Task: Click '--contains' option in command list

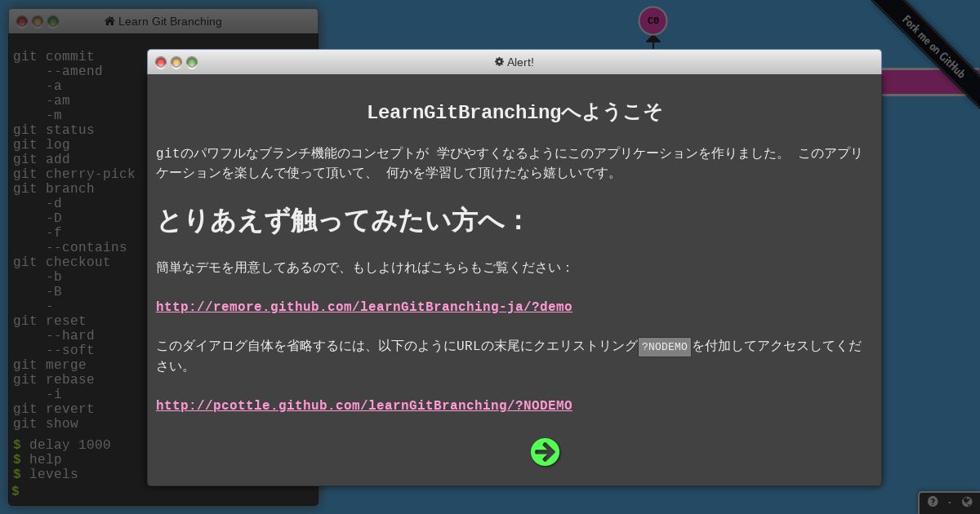Action: point(87,247)
